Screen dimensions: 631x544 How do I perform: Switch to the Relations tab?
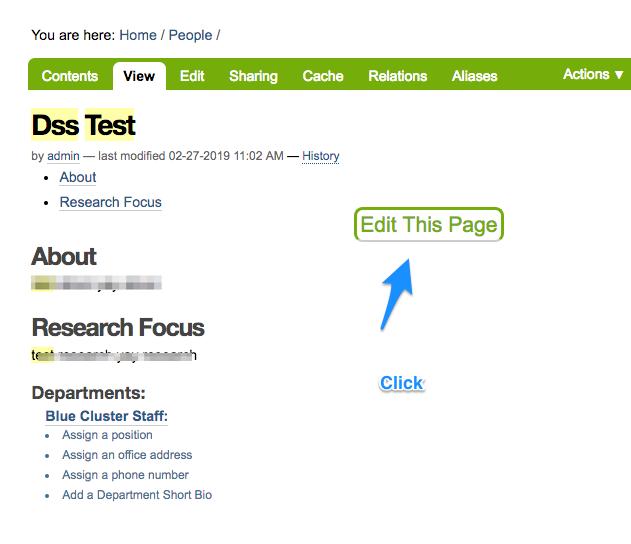coord(397,76)
